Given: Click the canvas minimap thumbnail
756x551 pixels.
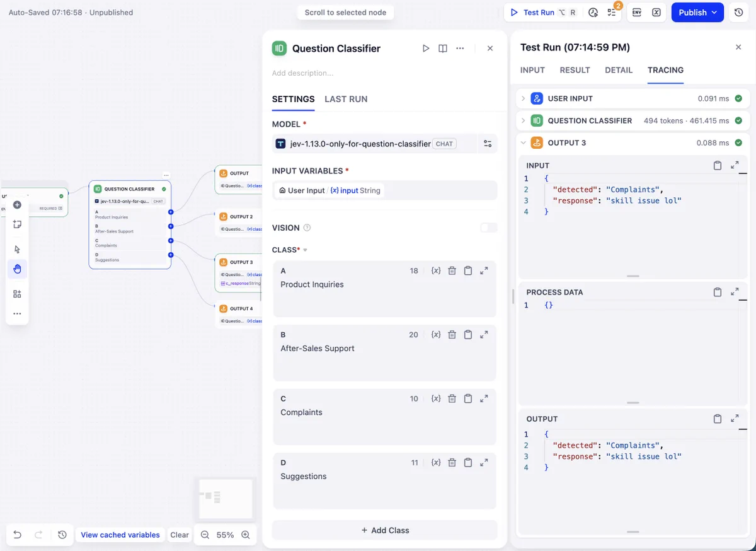Looking at the screenshot, I should (x=226, y=499).
